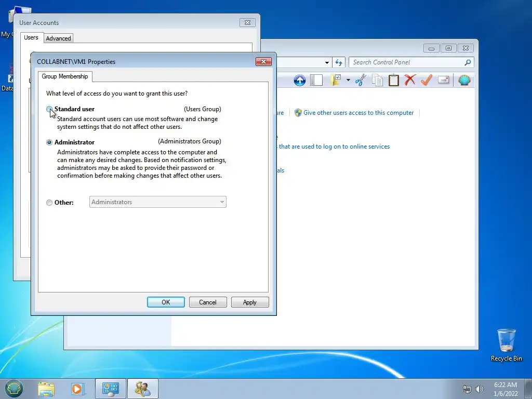Click the Classic Shell seashell settings icon

[x=464, y=81]
